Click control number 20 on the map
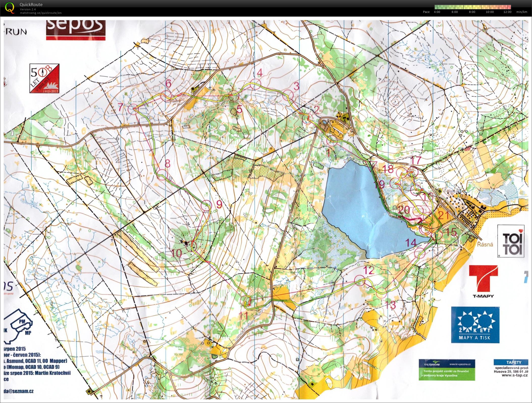 coord(404,210)
